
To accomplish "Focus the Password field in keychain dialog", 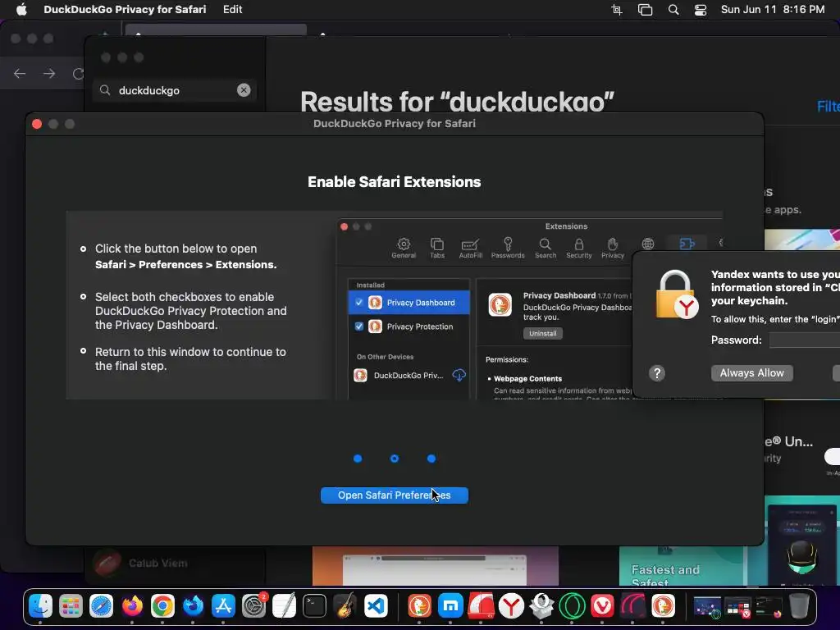I will 804,340.
